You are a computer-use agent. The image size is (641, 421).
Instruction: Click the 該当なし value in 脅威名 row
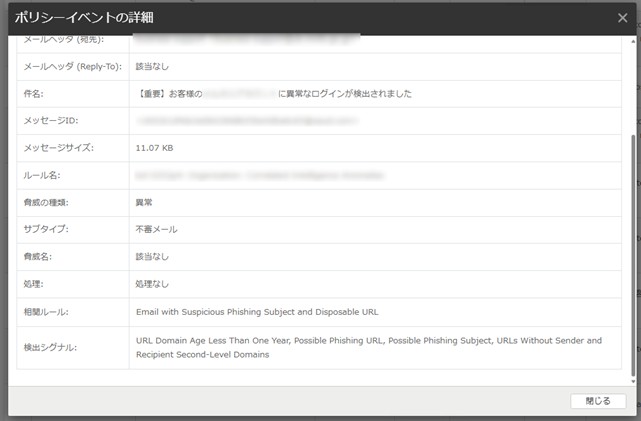pos(152,257)
